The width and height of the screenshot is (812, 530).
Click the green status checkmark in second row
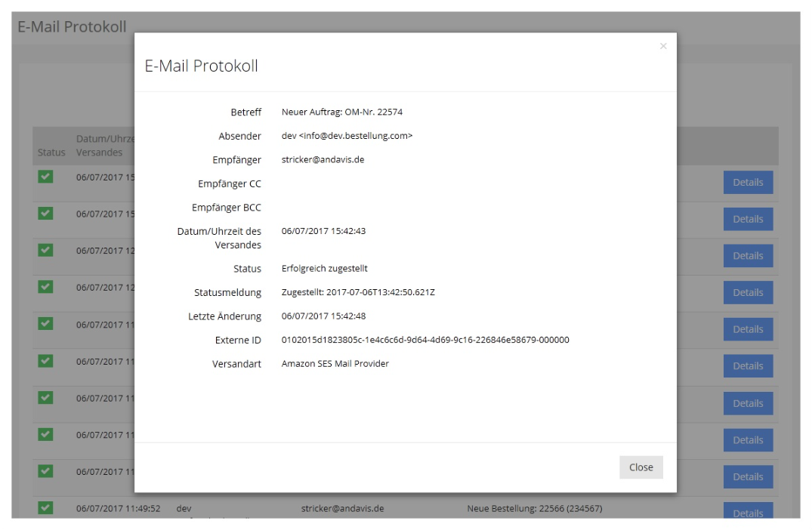tap(45, 214)
